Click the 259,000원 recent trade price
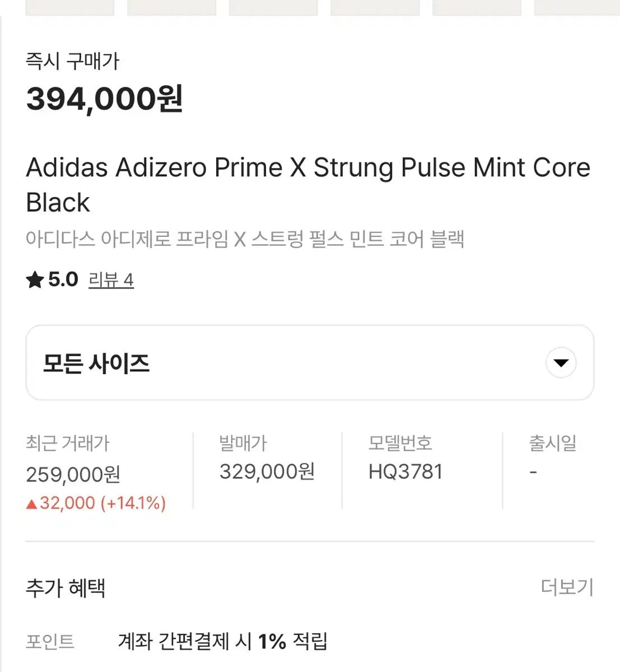Screen dimensions: 620x672 tap(73, 475)
